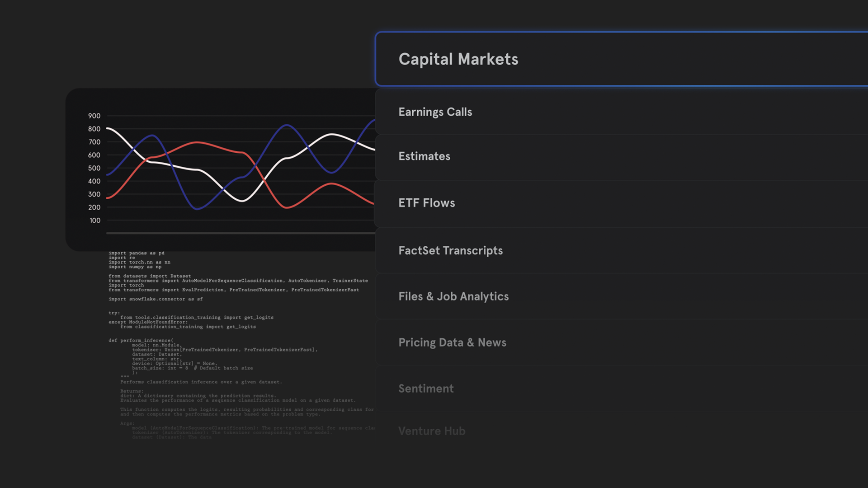Screen dimensions: 868x488
Task: Open FactSet Transcripts
Action: [x=622, y=250]
